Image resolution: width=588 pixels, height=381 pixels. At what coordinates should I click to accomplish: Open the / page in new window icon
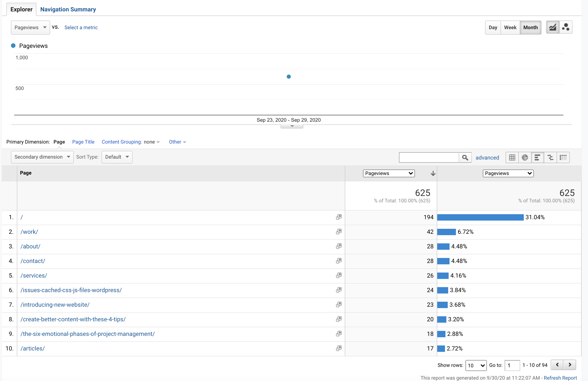click(339, 217)
